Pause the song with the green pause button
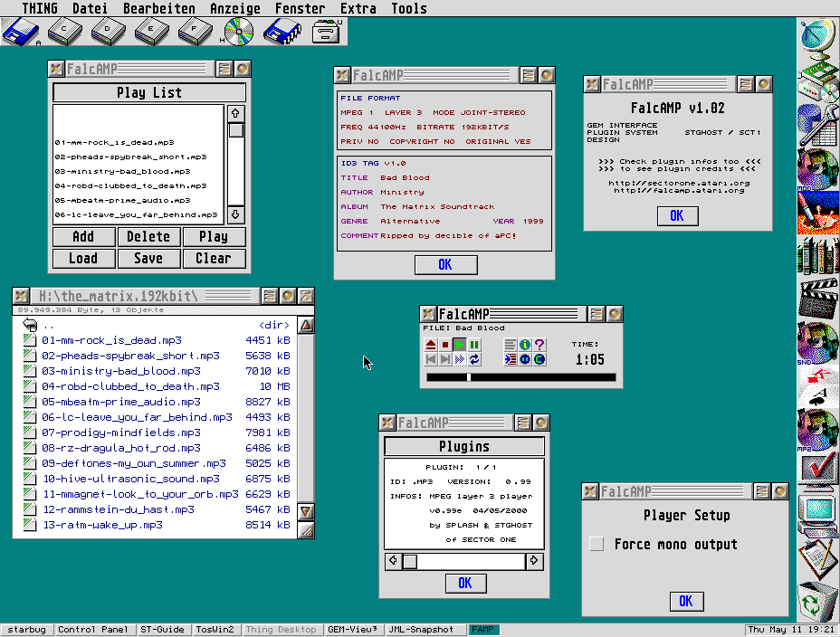Viewport: 840px width, 637px height. [474, 345]
